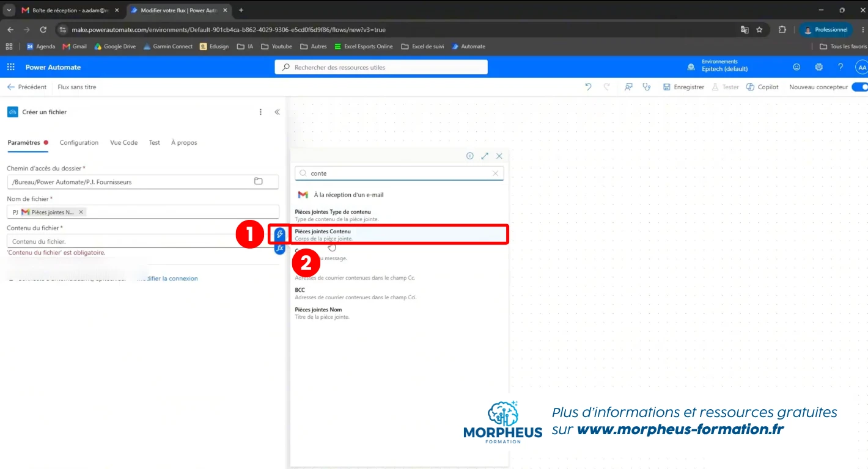Click the Modifier la connexion link
868x469 pixels.
click(x=167, y=278)
